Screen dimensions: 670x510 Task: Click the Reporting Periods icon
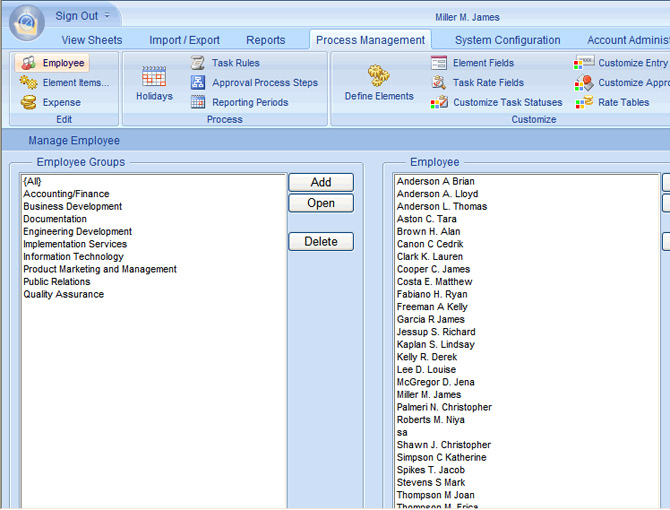pos(198,102)
